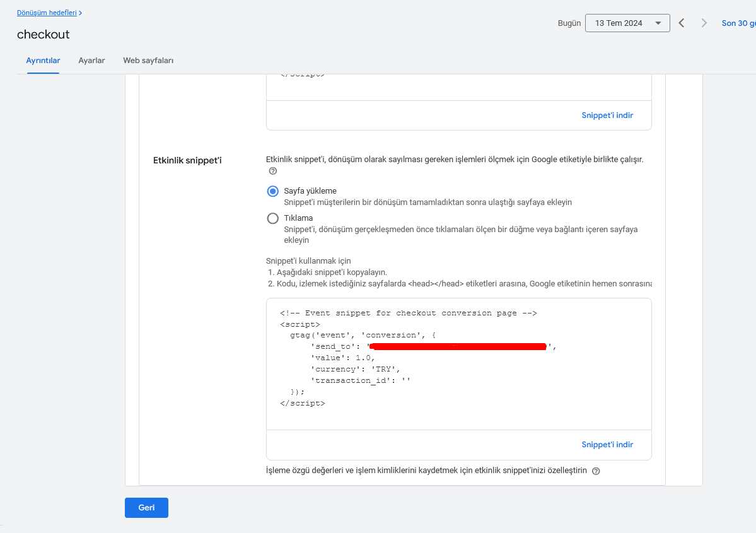This screenshot has width=756, height=533.
Task: Select Tıklama radio button
Action: pos(273,218)
